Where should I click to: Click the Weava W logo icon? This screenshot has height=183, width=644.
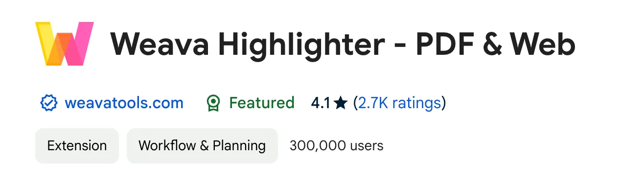[65, 44]
